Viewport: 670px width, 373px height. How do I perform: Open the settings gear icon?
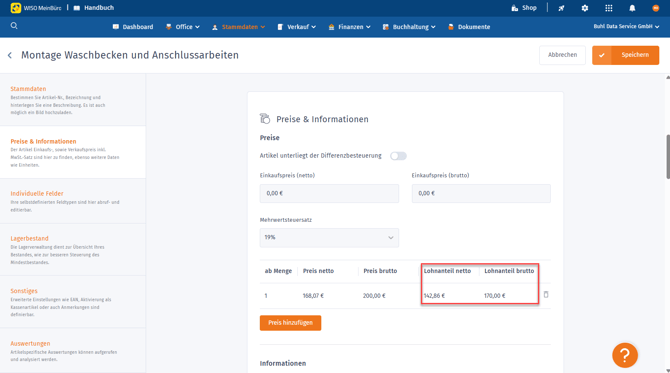click(585, 8)
